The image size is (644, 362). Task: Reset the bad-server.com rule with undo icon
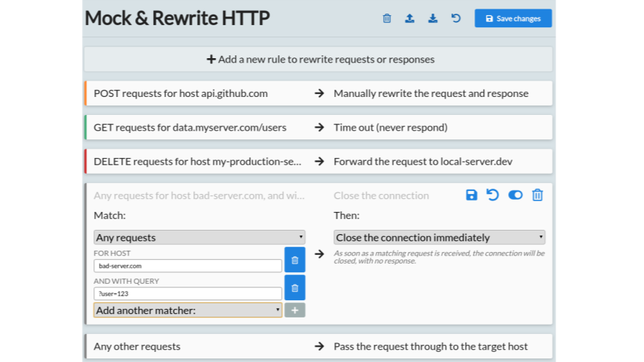(x=492, y=195)
